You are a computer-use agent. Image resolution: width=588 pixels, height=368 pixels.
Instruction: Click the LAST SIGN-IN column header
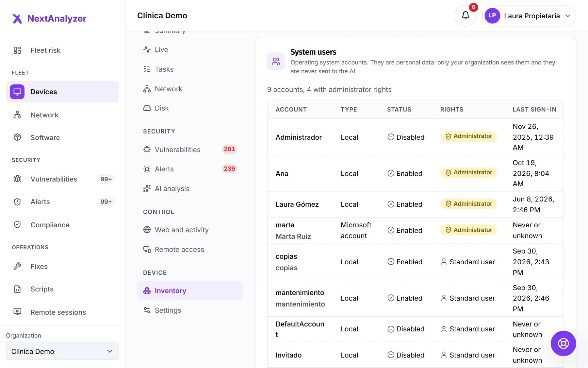click(x=534, y=109)
